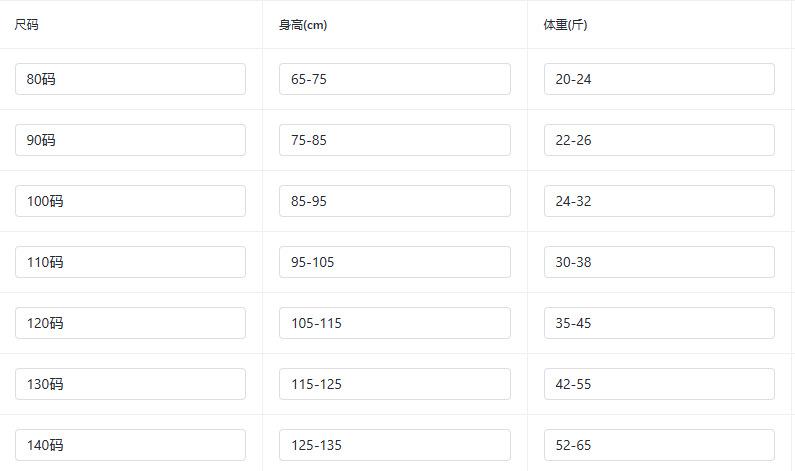Click the 24-32 weight input

click(659, 201)
